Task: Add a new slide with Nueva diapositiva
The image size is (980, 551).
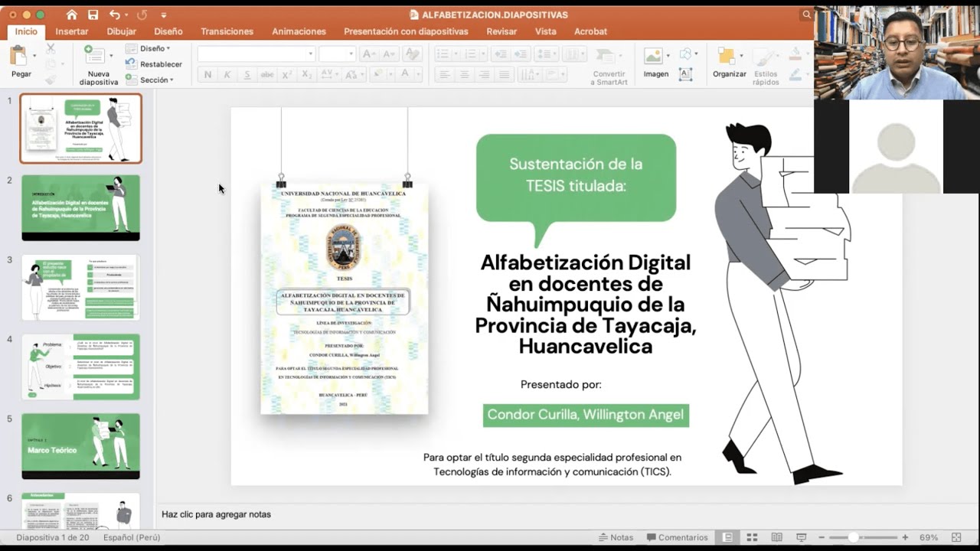Action: 95,57
